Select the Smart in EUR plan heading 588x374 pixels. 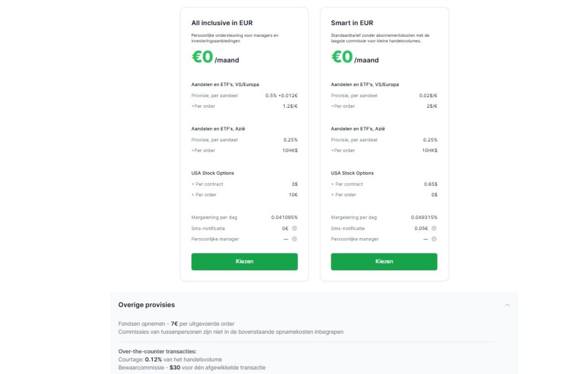[352, 22]
